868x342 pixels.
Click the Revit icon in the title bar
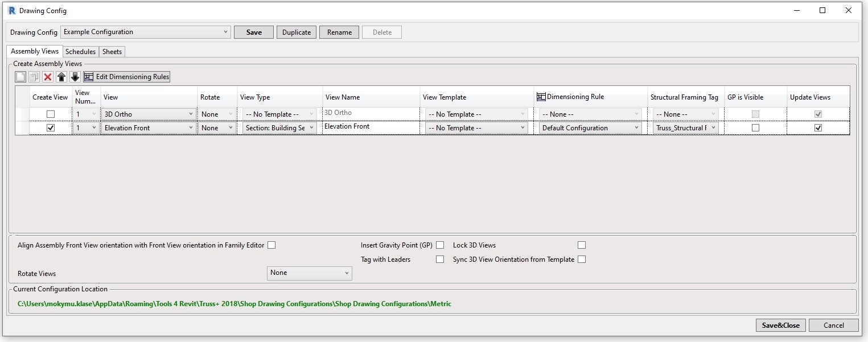(x=11, y=11)
